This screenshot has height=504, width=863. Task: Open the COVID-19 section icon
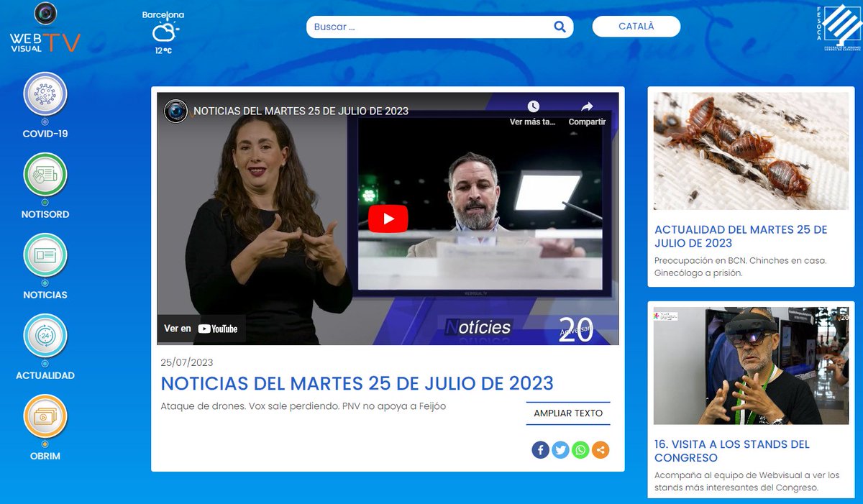[x=45, y=93]
